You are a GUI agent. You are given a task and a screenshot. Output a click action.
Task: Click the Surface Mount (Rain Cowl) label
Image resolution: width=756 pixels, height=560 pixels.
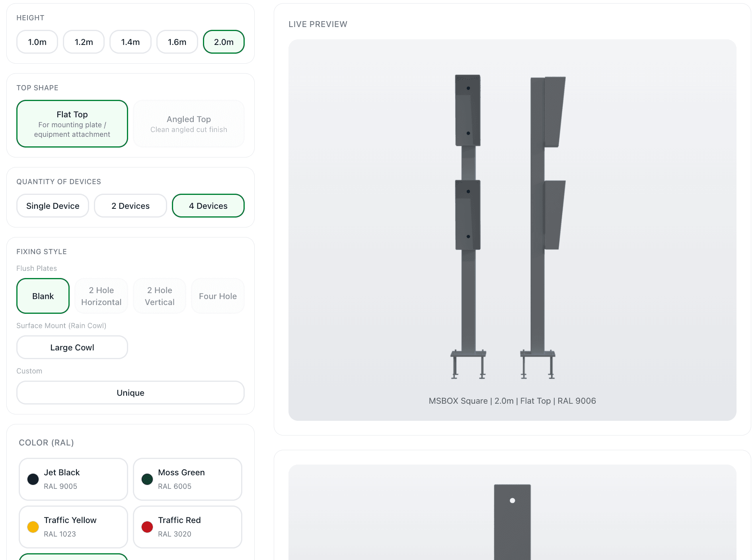[61, 326]
